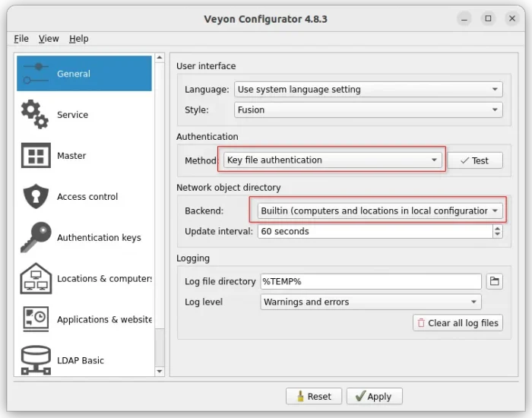Select the General sliders icon in sidebar

point(35,74)
